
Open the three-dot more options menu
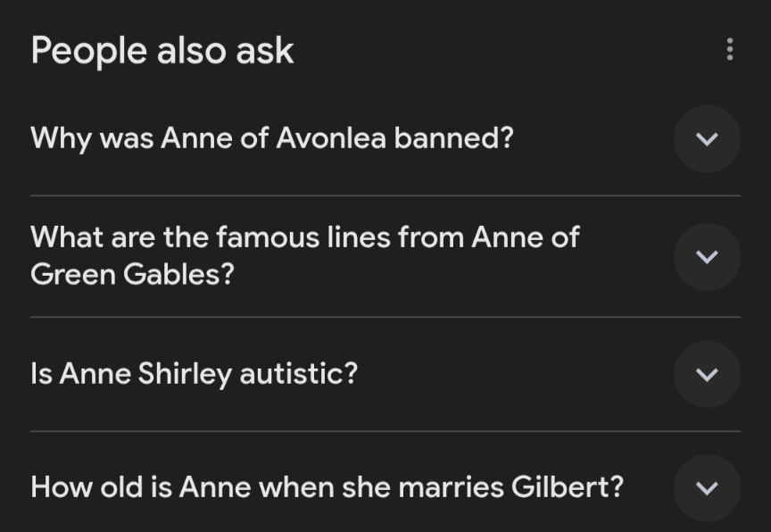click(730, 50)
